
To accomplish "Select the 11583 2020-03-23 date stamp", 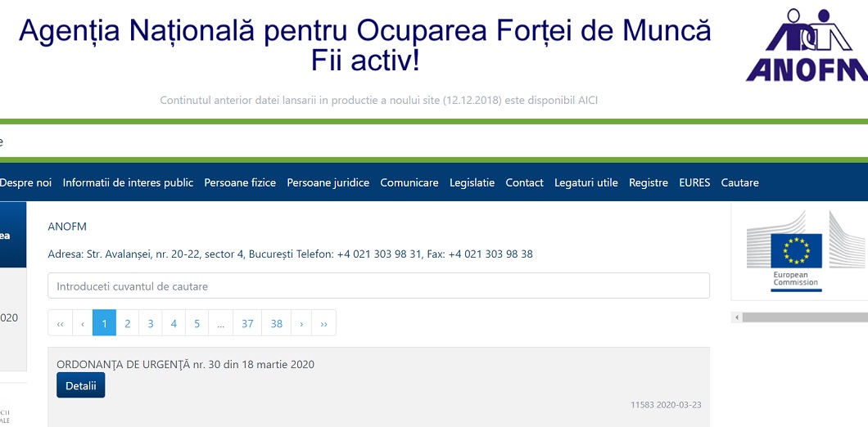I will 666,405.
